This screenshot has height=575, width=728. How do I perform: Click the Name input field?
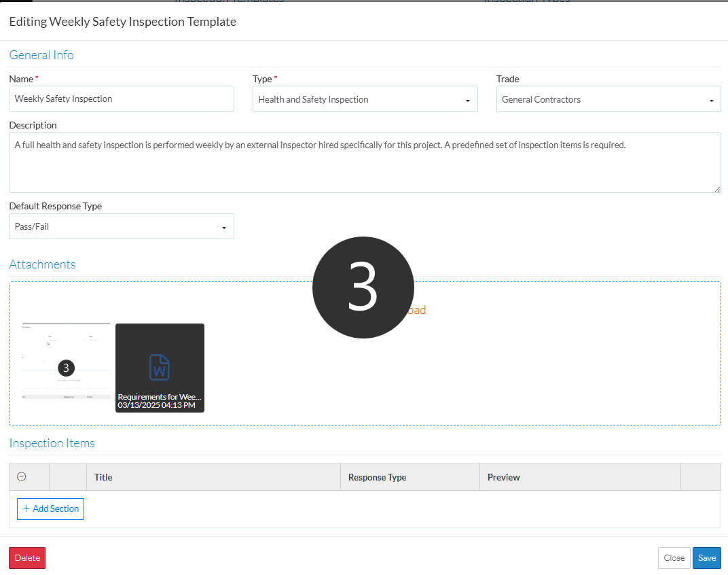121,99
